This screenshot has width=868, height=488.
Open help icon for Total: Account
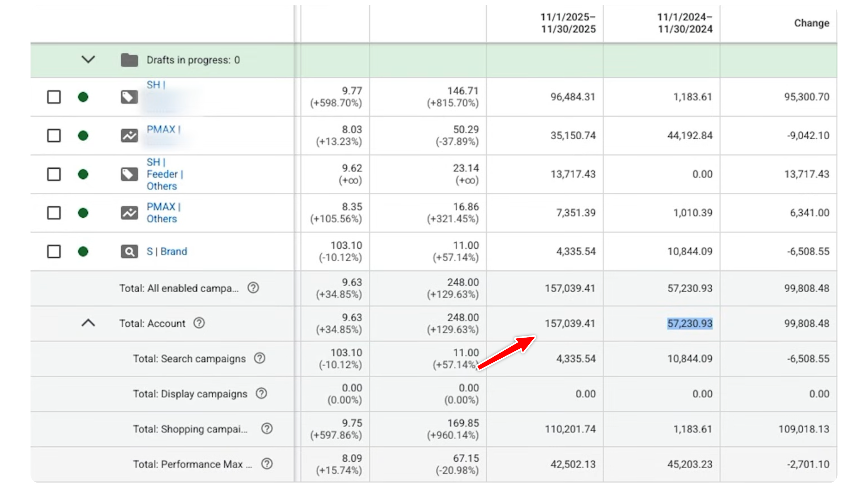[199, 323]
